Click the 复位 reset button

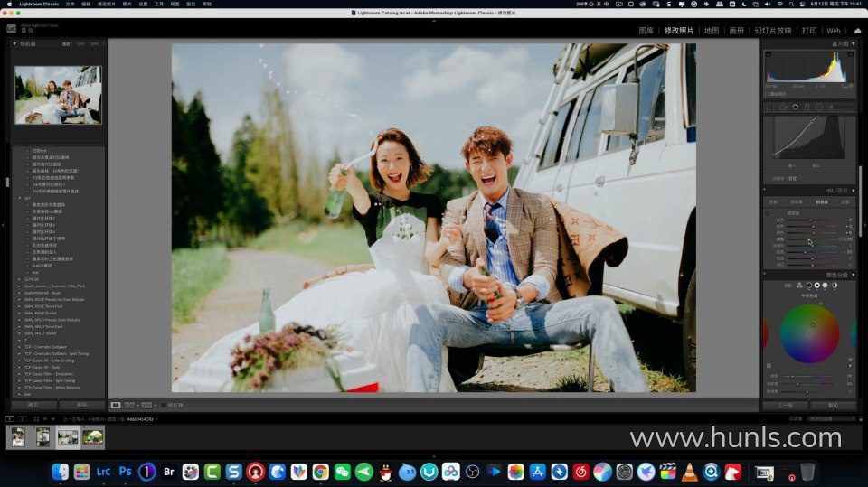pyautogui.click(x=834, y=406)
